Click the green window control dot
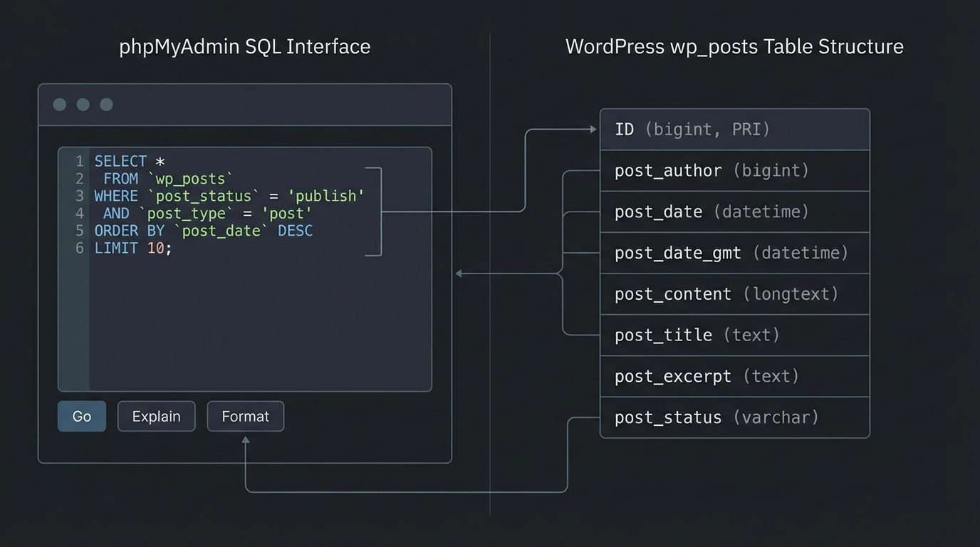 [x=106, y=104]
